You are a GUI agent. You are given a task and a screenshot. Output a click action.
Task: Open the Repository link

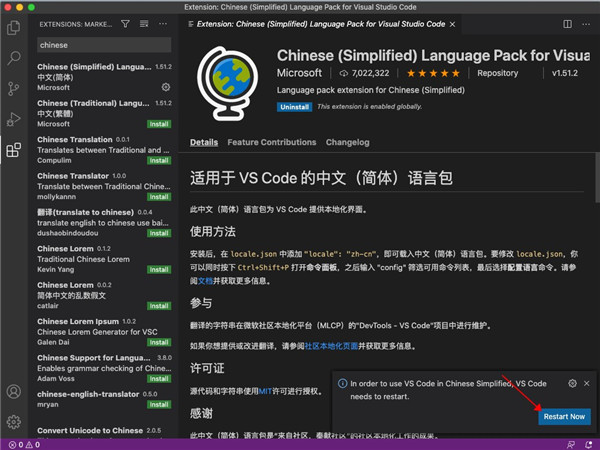497,73
